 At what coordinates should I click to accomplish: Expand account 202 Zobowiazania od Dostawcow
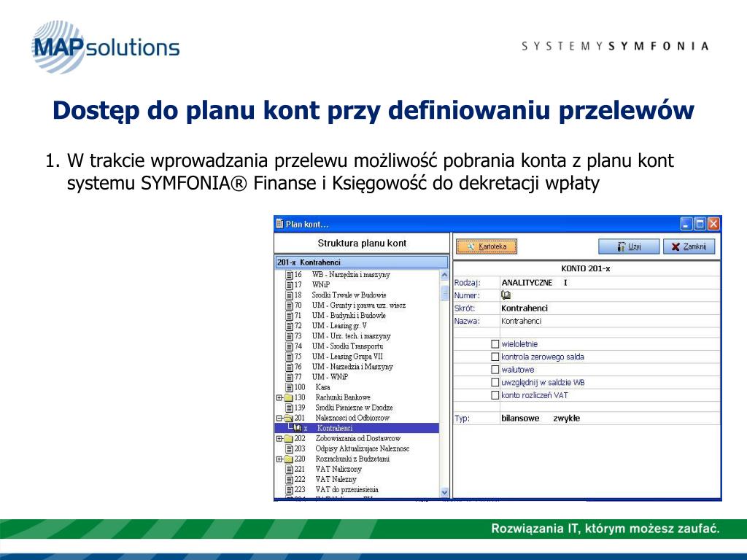point(279,438)
